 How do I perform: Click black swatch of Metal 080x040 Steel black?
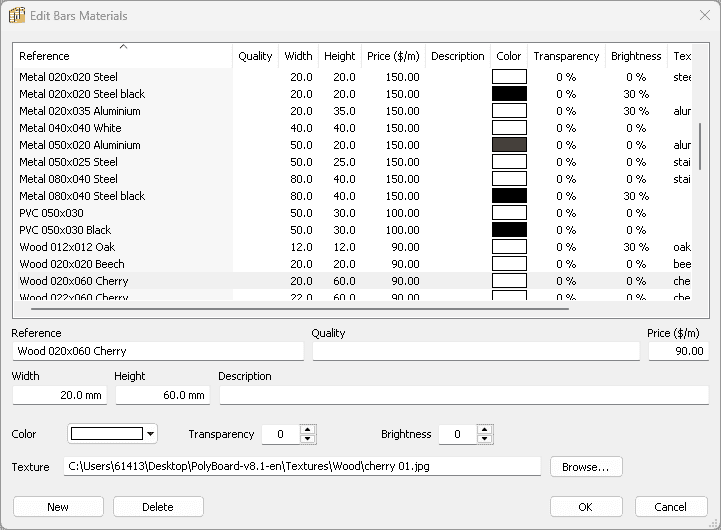coord(509,196)
